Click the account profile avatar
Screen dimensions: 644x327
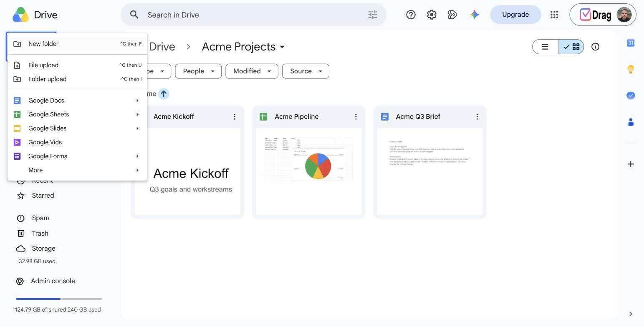pos(624,15)
